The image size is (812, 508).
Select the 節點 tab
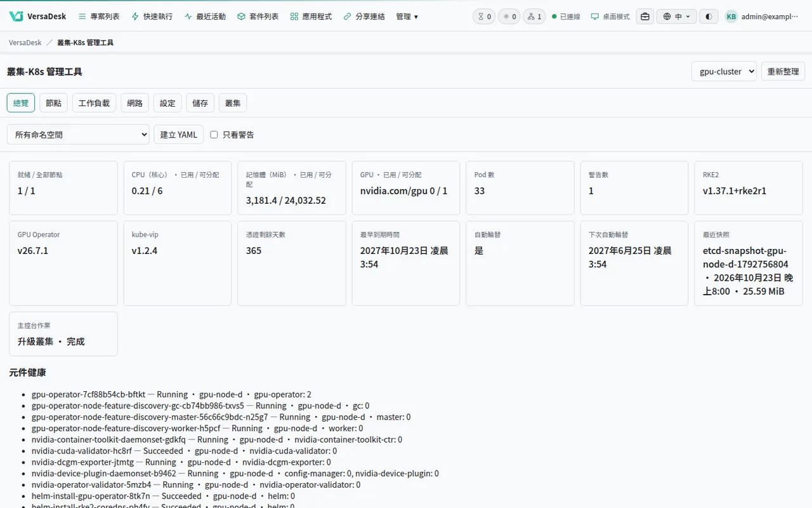(x=53, y=103)
